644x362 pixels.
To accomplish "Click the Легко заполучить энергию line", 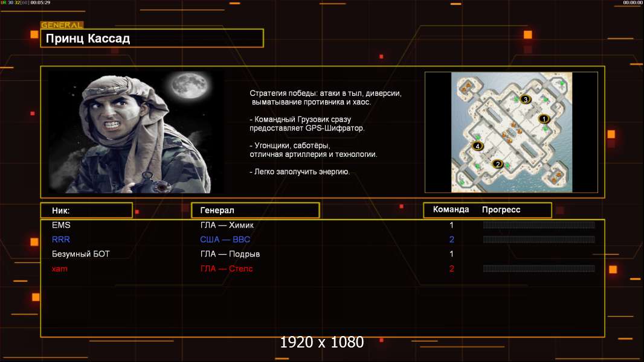I will [300, 172].
